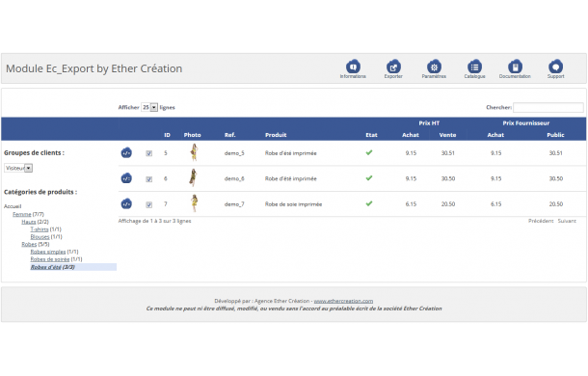This screenshot has height=376, width=588.
Task: Click the code cloud icon for demo_5
Action: (126, 152)
